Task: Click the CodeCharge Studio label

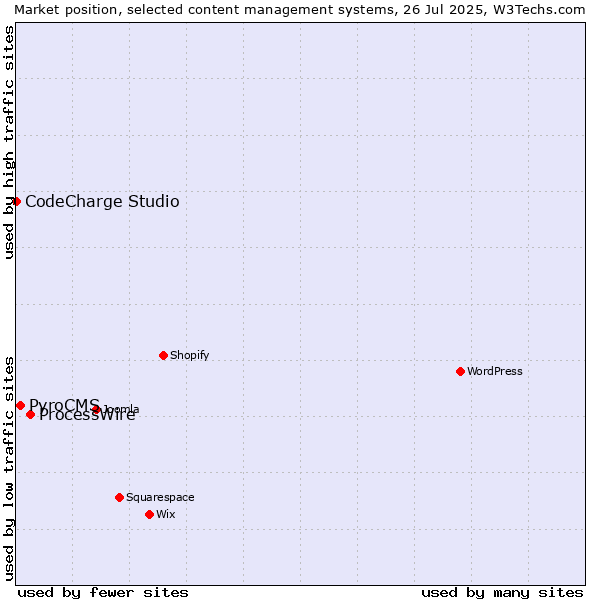Action: 102,202
